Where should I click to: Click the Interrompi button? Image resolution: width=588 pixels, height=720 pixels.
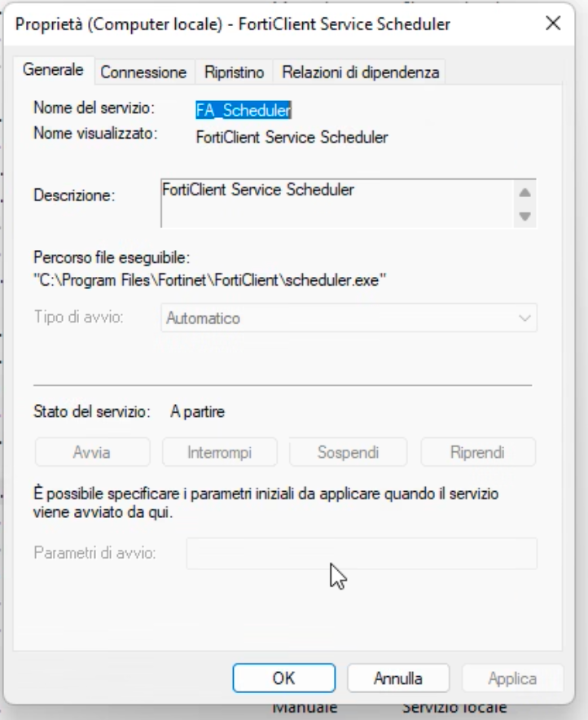(220, 452)
